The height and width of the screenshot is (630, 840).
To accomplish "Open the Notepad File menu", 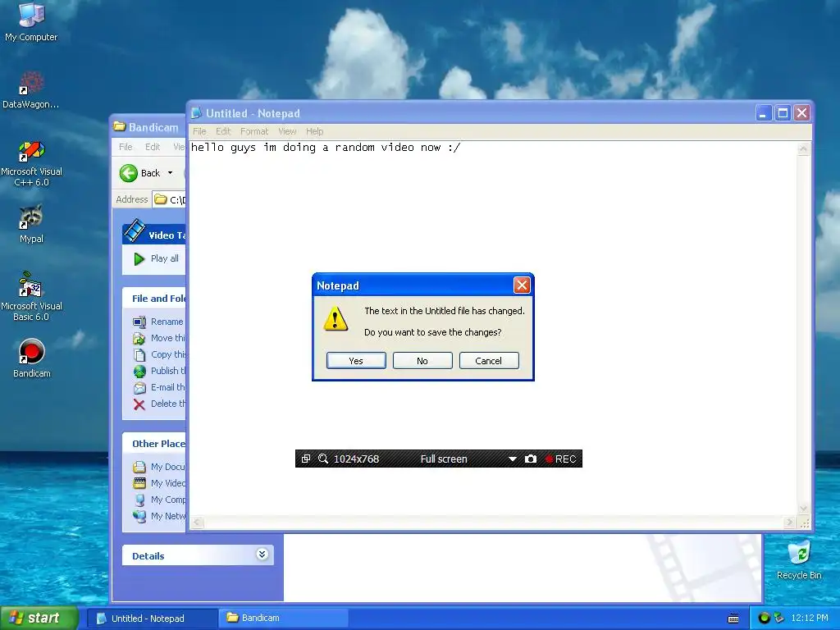I will [199, 131].
